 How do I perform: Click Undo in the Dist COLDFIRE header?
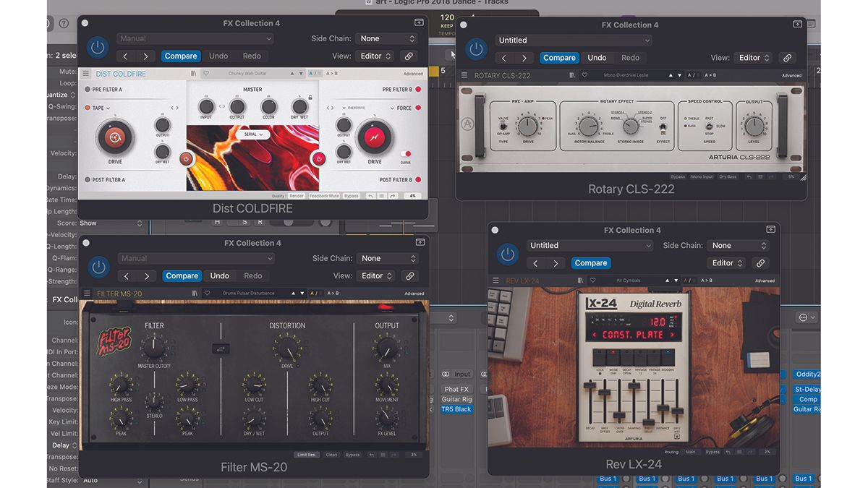tap(219, 56)
